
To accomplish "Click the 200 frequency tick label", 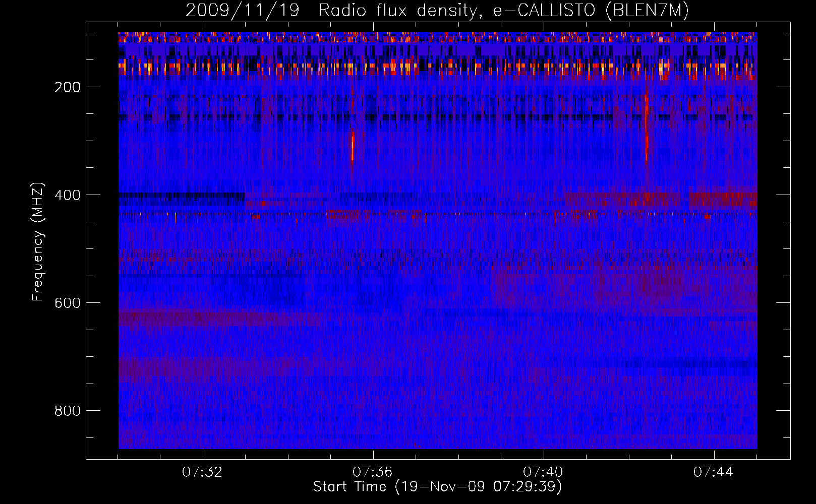I will coord(68,87).
